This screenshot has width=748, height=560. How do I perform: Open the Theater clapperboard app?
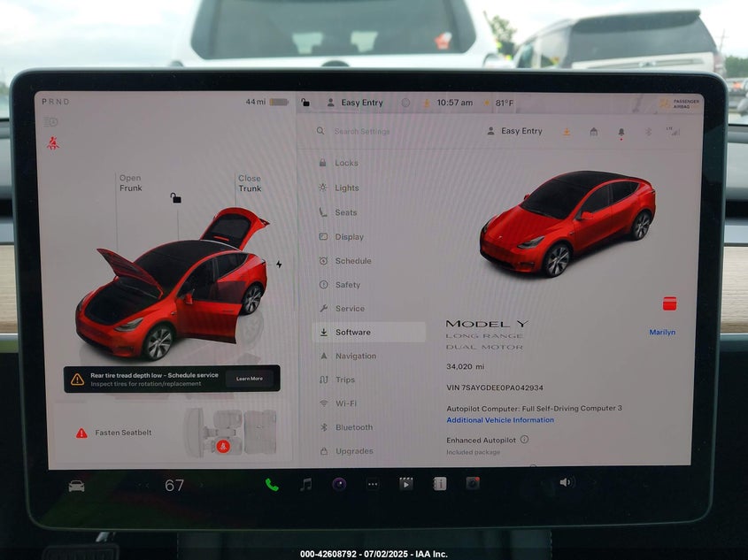pyautogui.click(x=405, y=483)
